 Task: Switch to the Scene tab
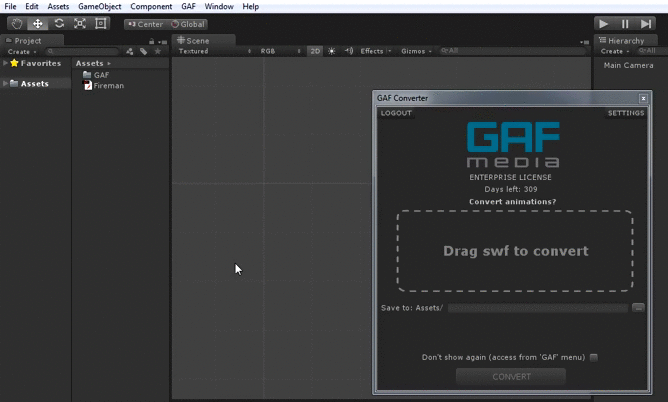click(203, 40)
